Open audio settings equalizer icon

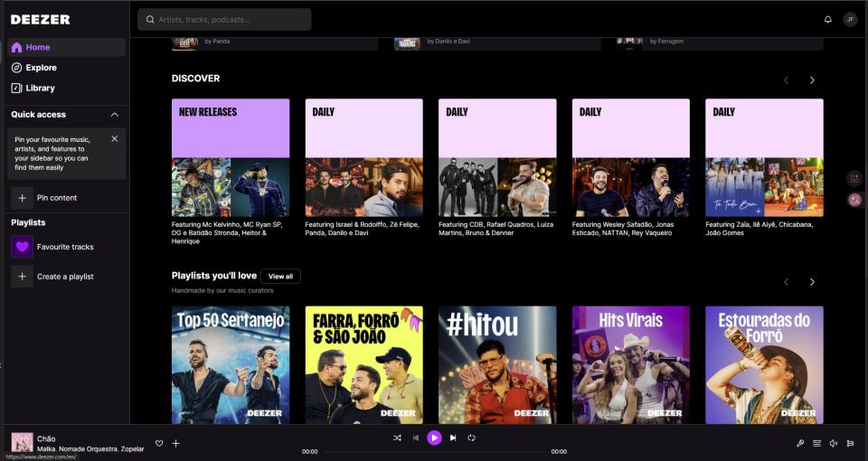coord(850,443)
